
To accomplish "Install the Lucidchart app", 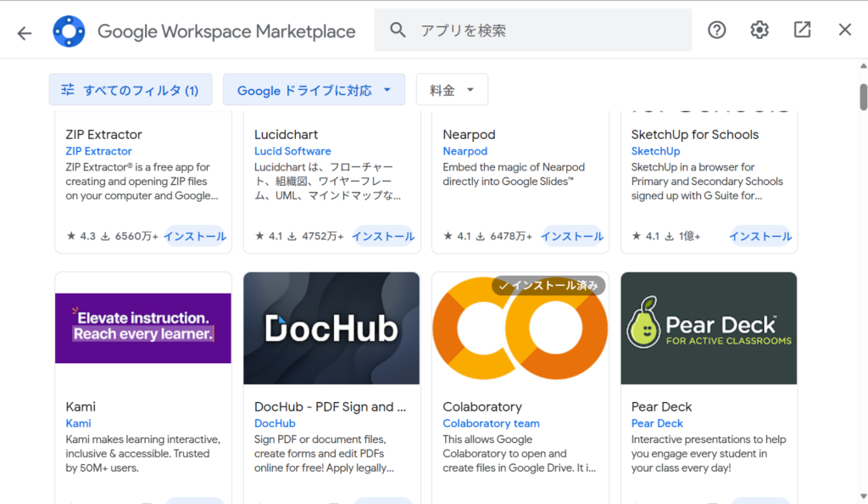I will point(383,237).
